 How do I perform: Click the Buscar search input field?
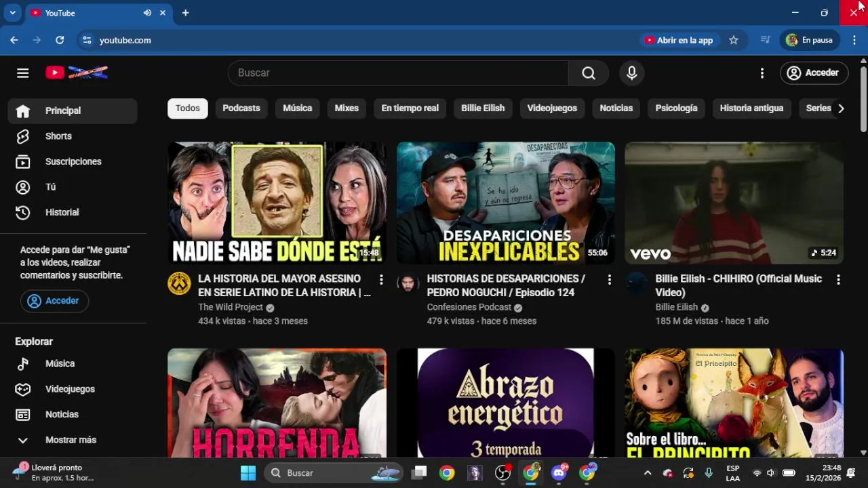tap(399, 73)
